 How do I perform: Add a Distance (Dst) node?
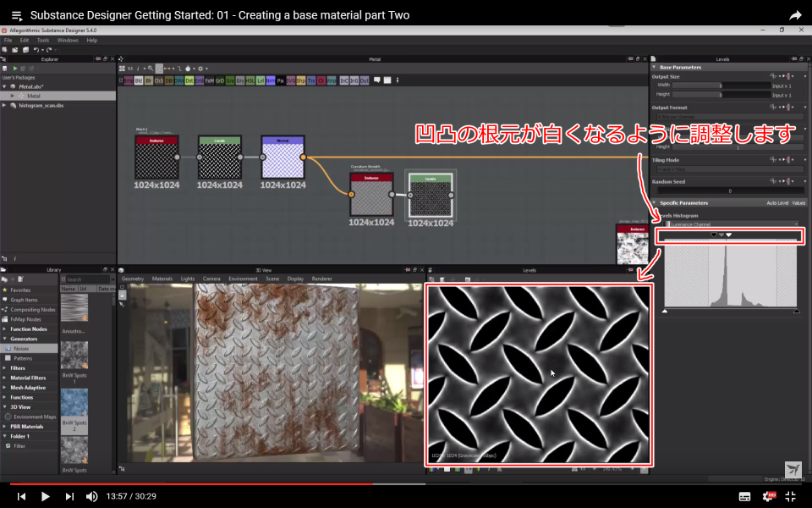[x=189, y=80]
